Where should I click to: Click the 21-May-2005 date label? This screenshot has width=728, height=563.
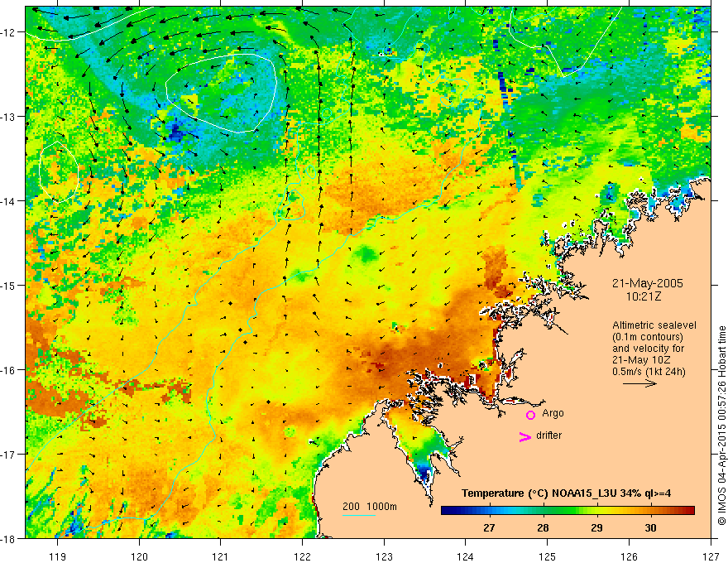[647, 283]
